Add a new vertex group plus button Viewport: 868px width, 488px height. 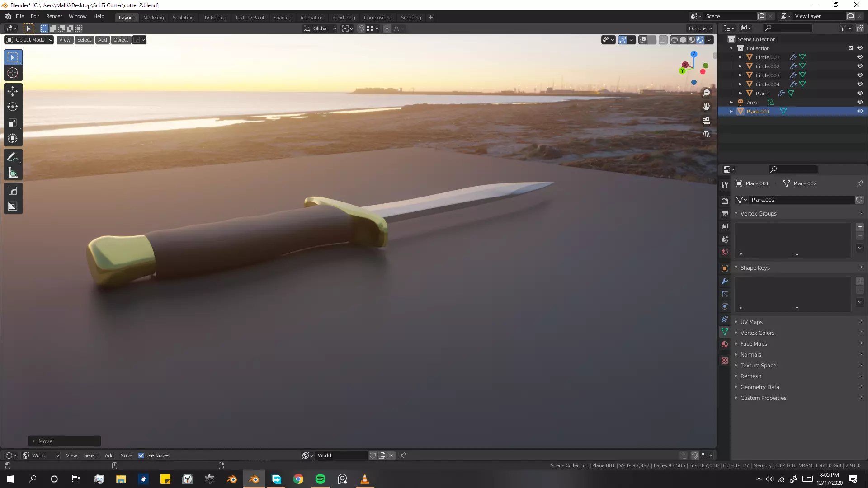coord(860,227)
